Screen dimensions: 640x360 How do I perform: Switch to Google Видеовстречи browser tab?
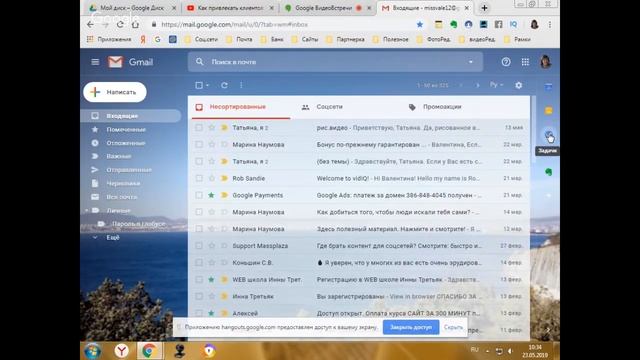click(x=327, y=8)
